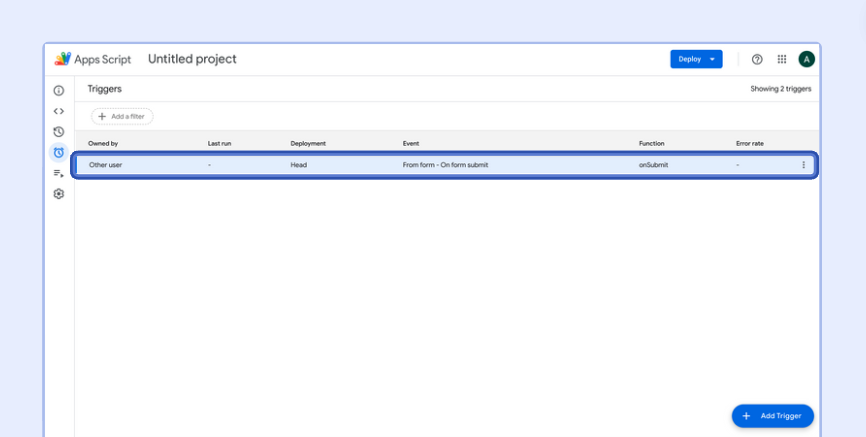Select the From form - On form submit cell
The image size is (866, 437).
click(x=445, y=165)
